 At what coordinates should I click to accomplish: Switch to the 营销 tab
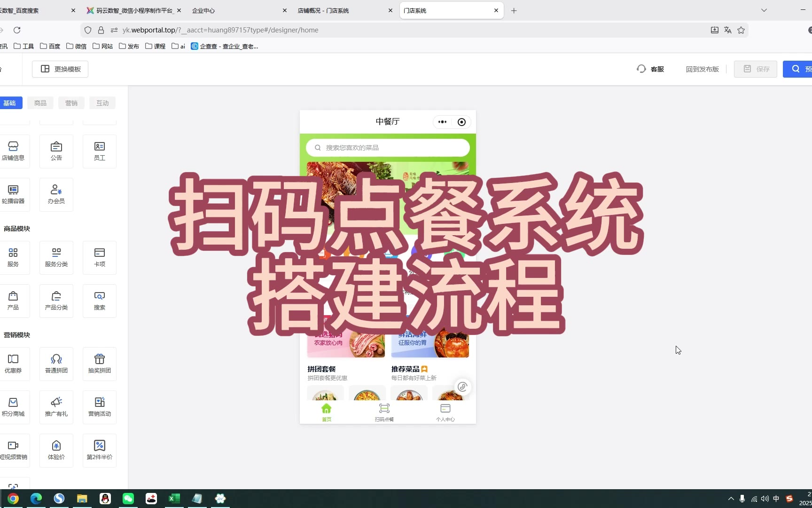tap(71, 103)
